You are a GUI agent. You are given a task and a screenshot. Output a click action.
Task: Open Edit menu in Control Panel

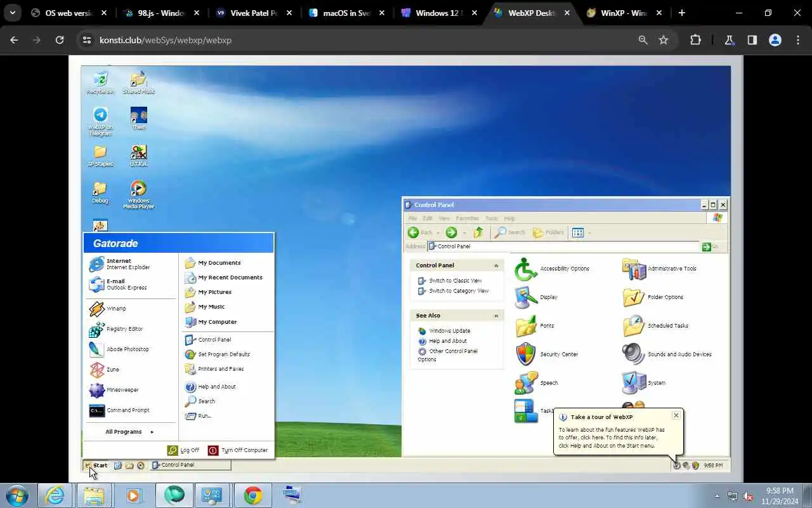[428, 218]
